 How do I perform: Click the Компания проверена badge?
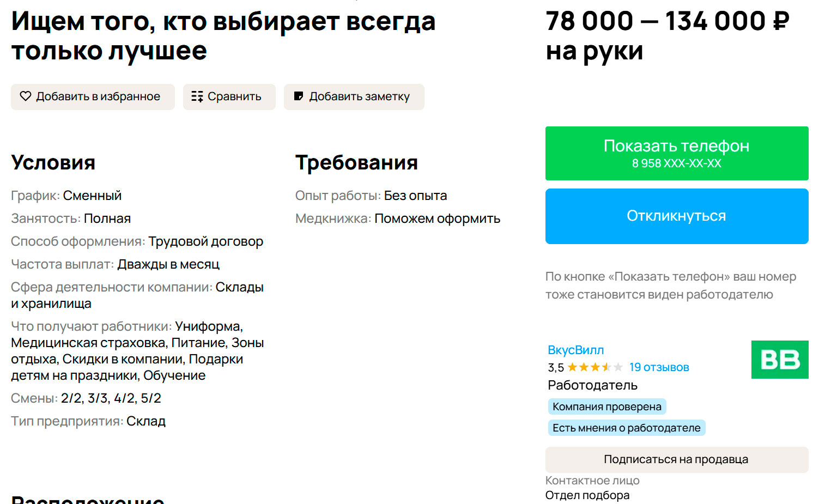606,406
